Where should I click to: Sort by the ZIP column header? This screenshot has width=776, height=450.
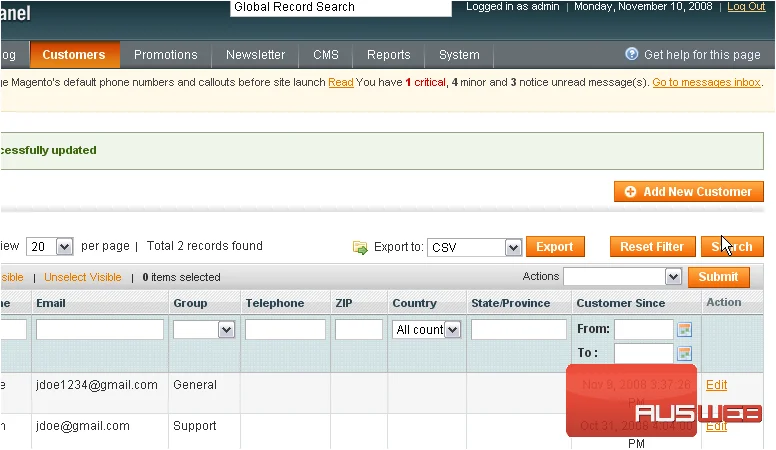point(344,303)
